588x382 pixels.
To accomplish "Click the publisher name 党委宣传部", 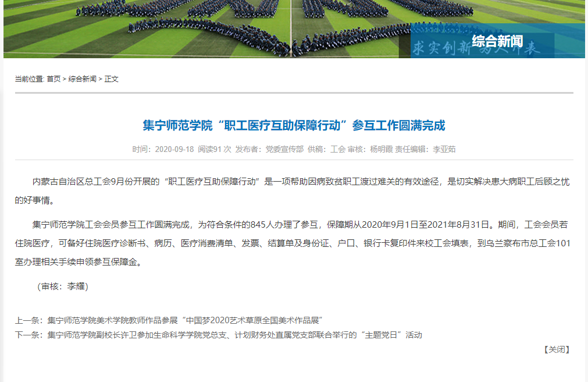I will pyautogui.click(x=284, y=149).
